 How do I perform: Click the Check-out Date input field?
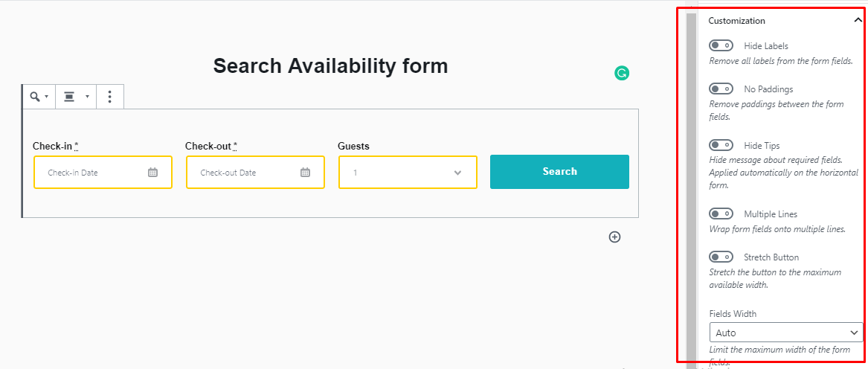click(255, 173)
